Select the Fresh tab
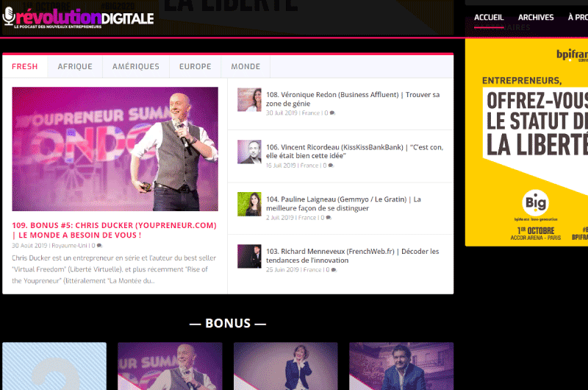Screen dimensions: 588x390 (25, 66)
